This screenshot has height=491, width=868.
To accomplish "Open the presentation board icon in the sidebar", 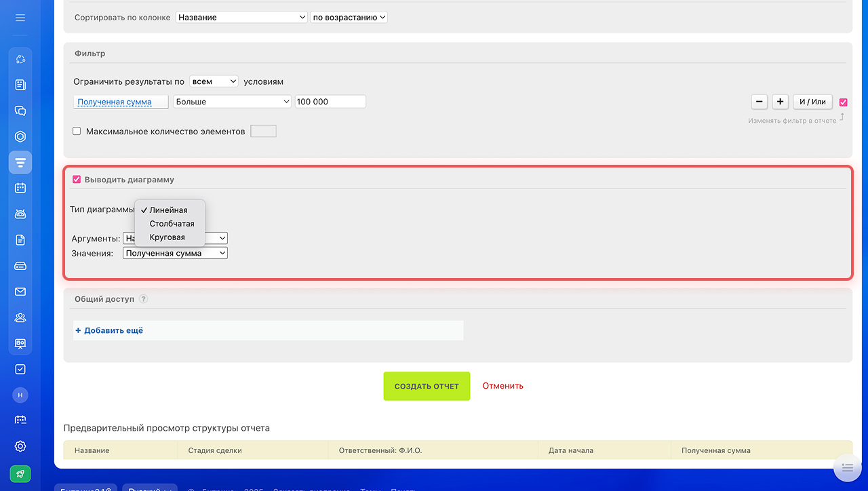I will click(x=20, y=343).
